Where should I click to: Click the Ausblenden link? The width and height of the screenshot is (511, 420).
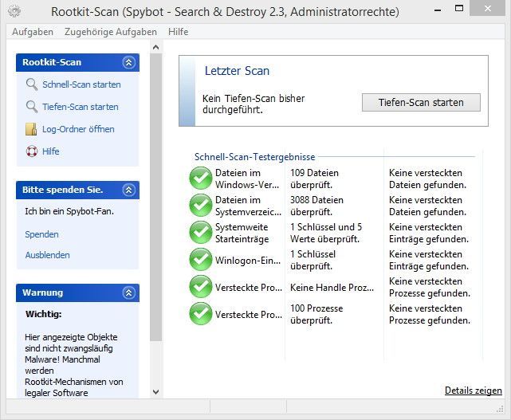point(48,255)
